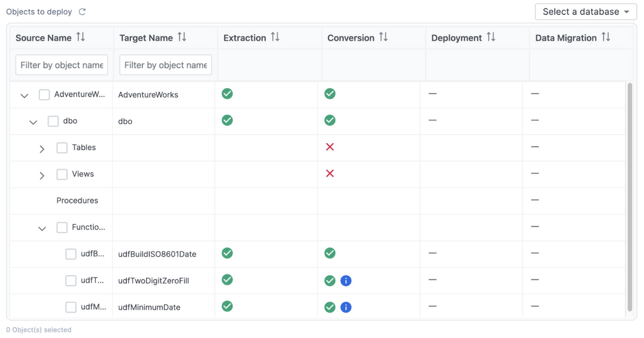Screen dimensions: 644x338
Task: Collapse the dbo schema node
Action: point(33,122)
